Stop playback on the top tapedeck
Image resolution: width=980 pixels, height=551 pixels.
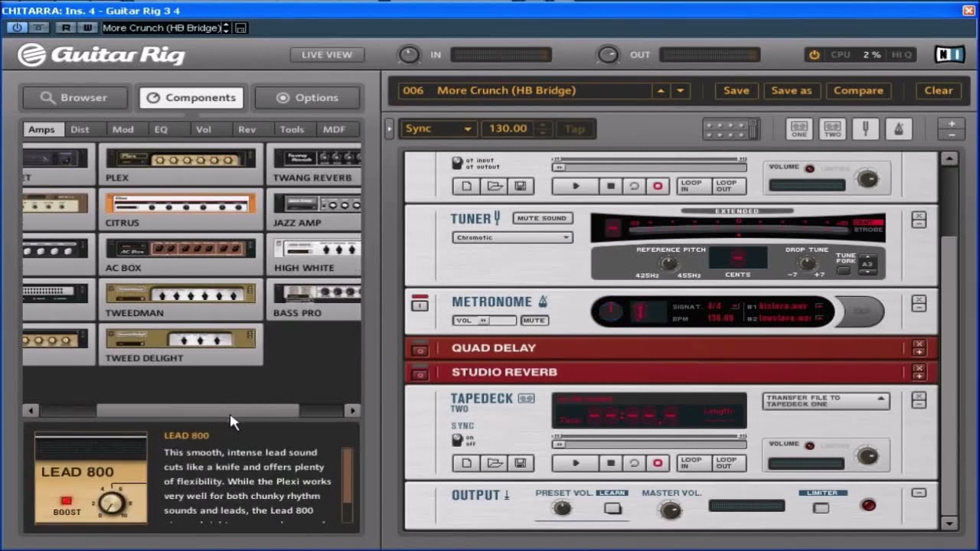pyautogui.click(x=611, y=186)
